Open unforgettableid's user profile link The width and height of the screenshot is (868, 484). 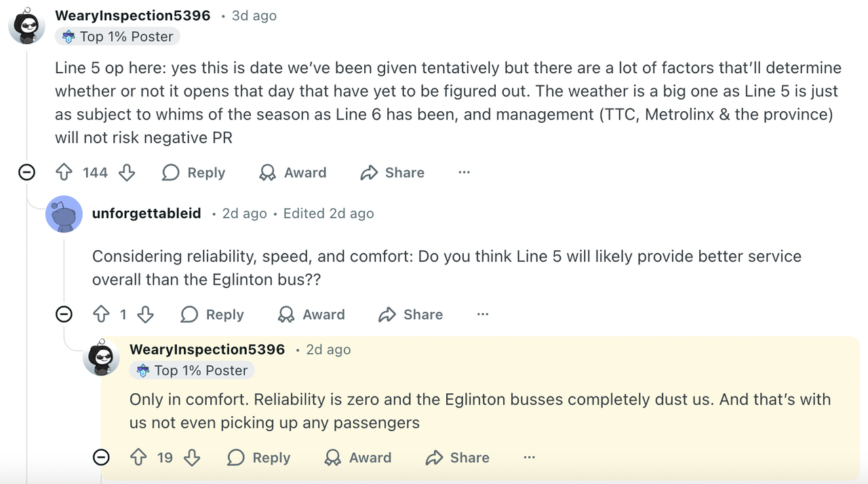[146, 214]
